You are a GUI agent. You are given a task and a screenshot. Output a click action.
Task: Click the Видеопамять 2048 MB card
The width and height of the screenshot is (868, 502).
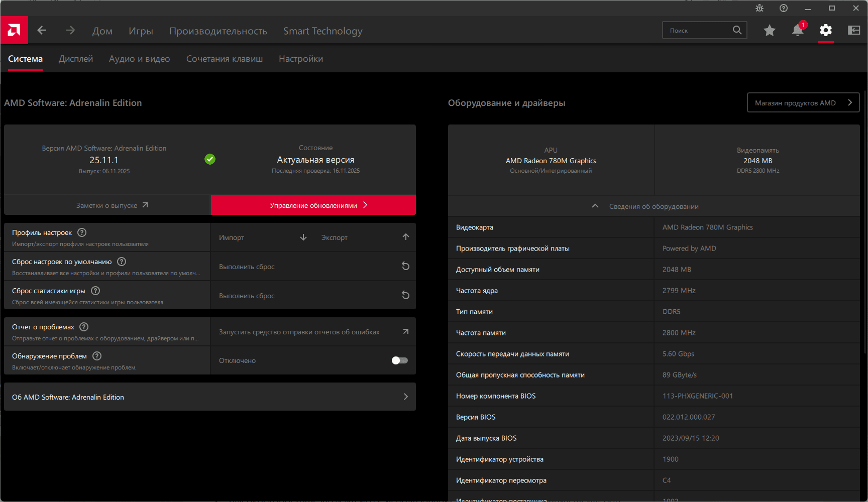click(758, 160)
